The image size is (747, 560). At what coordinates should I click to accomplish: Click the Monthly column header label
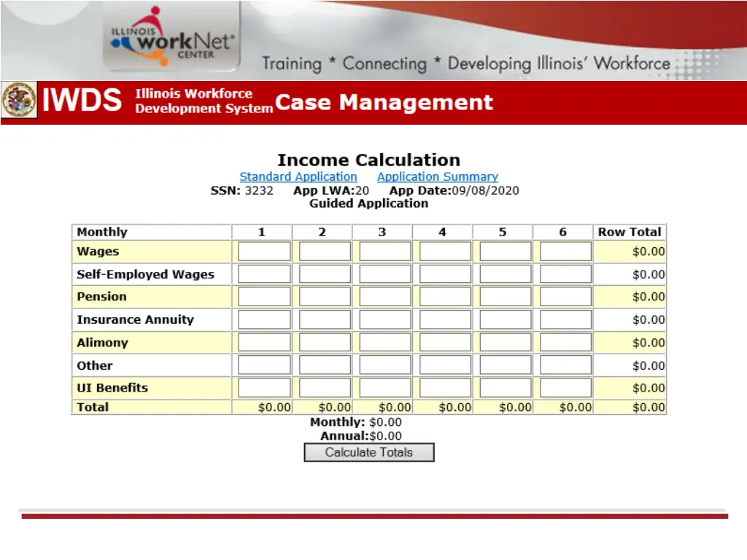pos(102,232)
